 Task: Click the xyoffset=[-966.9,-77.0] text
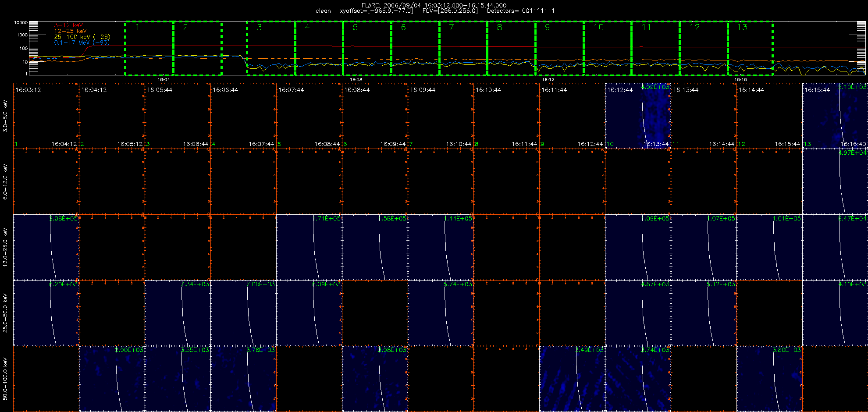(377, 11)
